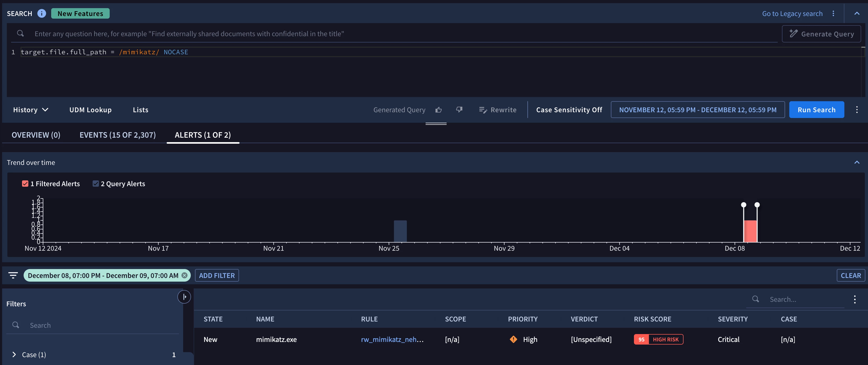Switch to the OVERVIEW (0) tab
The height and width of the screenshot is (365, 868).
pyautogui.click(x=36, y=135)
